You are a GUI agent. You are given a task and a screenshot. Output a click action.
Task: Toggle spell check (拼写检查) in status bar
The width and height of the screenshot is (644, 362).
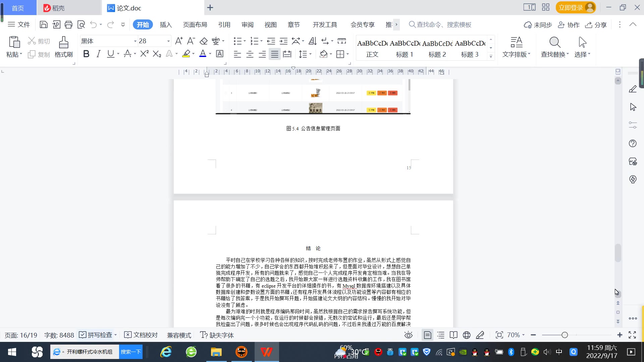click(x=96, y=335)
